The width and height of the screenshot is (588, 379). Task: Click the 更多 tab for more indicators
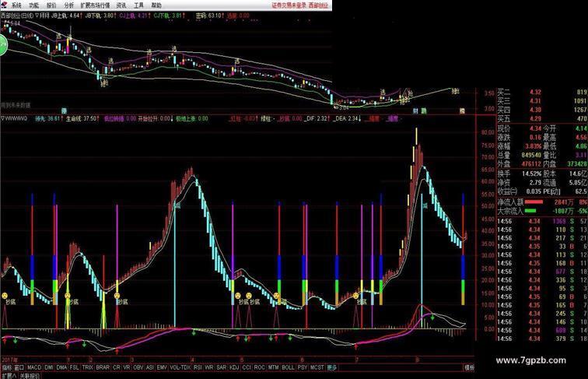tap(332, 367)
